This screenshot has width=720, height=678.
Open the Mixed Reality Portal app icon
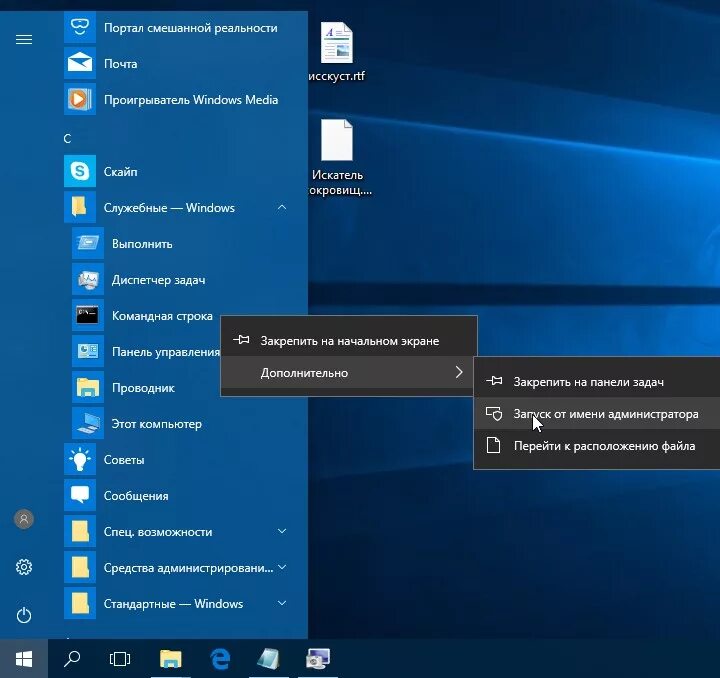(x=80, y=27)
